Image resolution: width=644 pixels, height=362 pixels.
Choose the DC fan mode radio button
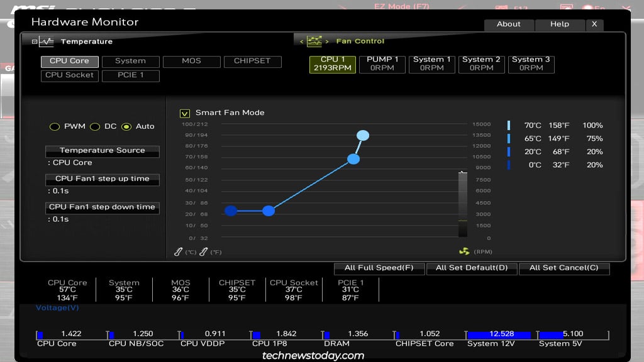tap(95, 126)
